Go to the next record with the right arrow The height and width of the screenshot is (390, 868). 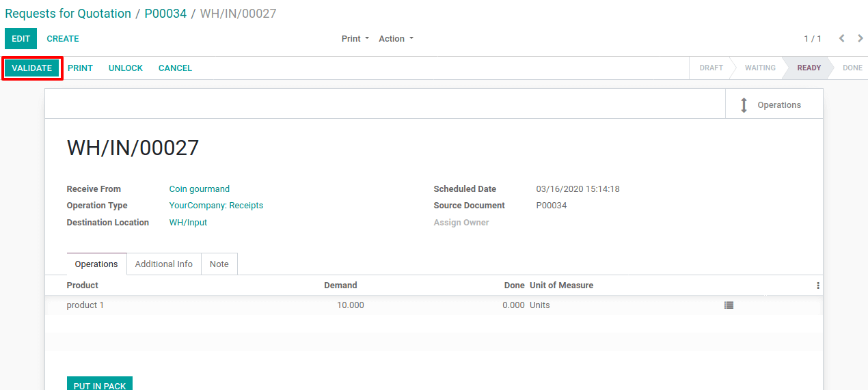[x=860, y=38]
